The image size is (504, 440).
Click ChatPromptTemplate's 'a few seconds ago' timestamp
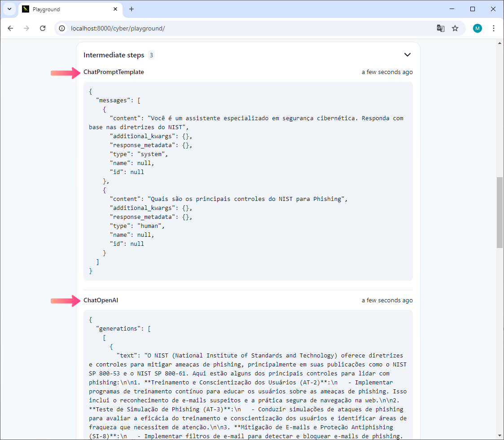coord(387,72)
